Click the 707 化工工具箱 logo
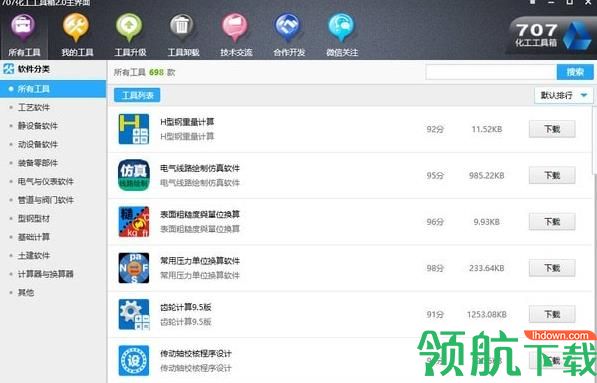 [552, 35]
